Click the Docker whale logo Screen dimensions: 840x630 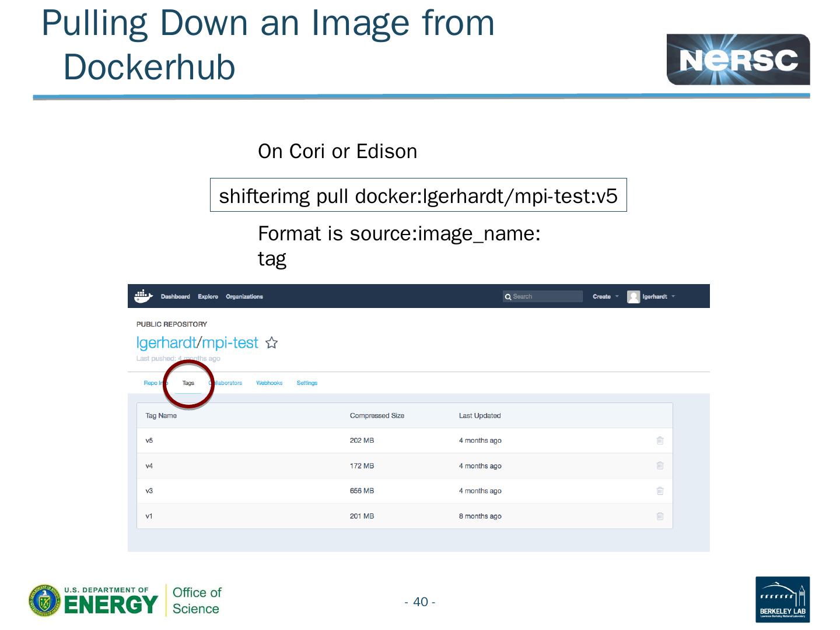pos(143,296)
